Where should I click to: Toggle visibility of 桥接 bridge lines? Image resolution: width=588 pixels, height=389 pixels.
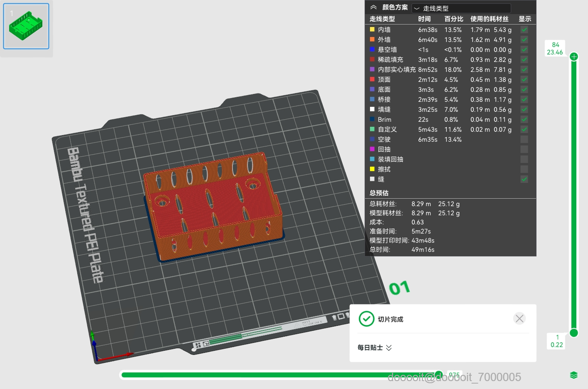[524, 99]
